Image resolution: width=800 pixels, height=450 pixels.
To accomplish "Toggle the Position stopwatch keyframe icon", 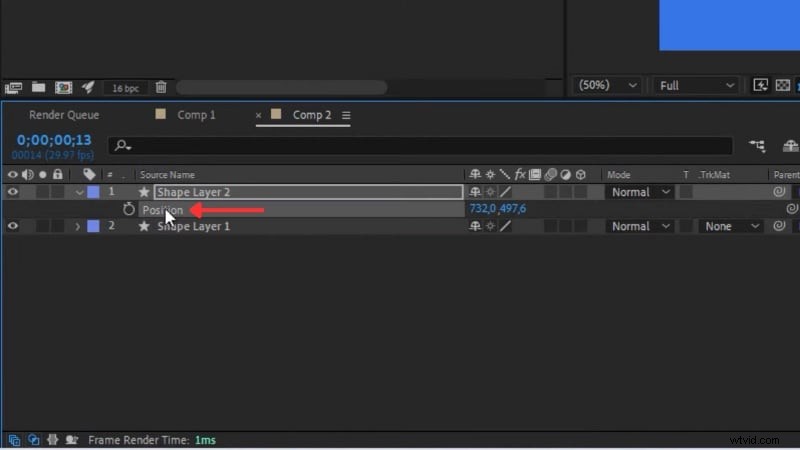I will 129,209.
